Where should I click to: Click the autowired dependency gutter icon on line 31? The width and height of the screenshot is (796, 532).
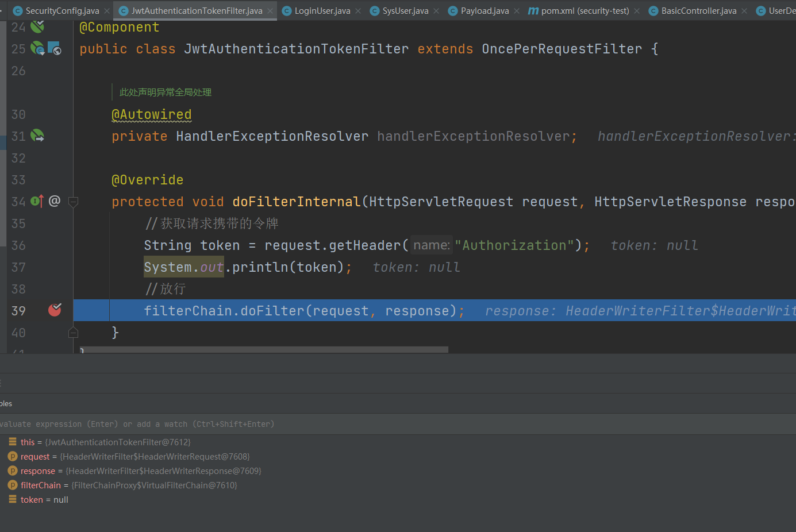click(37, 136)
